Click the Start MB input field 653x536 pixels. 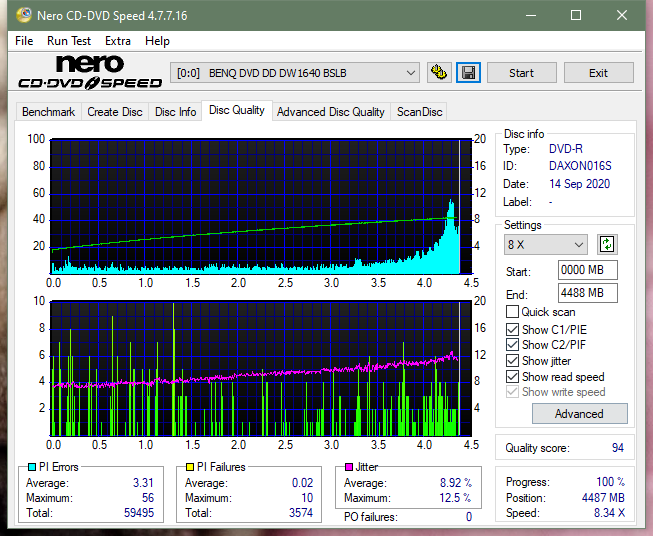coord(588,270)
